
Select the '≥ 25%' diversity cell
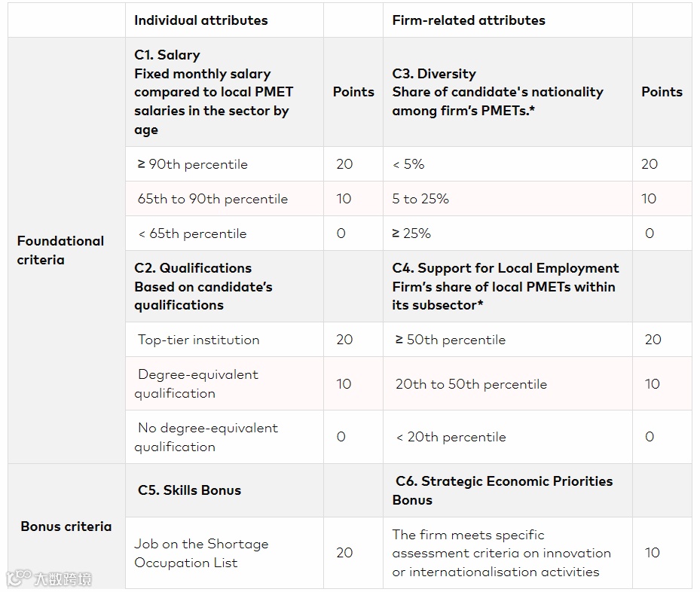point(411,233)
